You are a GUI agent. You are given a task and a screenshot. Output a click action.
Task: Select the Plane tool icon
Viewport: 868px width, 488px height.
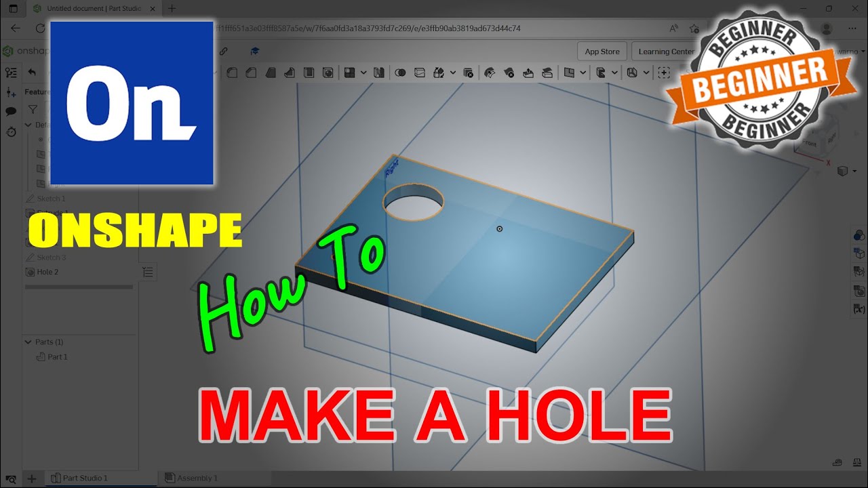coord(569,73)
